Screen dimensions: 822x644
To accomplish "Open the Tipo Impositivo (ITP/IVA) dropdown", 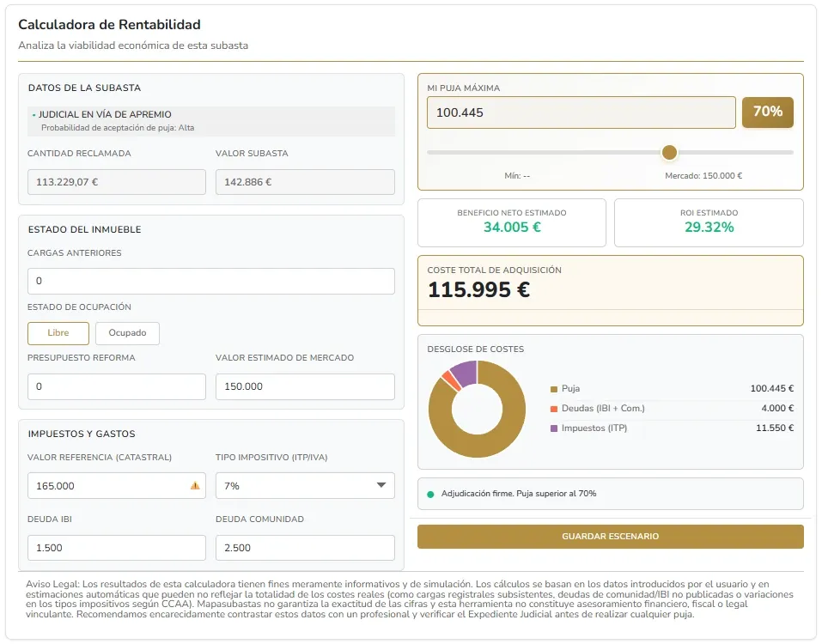I will 305,485.
